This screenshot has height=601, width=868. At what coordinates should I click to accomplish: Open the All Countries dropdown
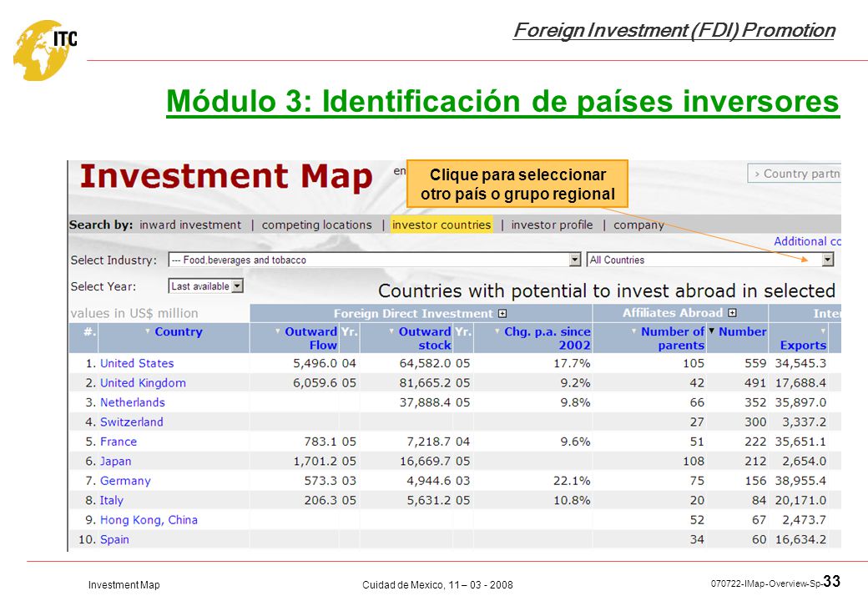pyautogui.click(x=710, y=260)
